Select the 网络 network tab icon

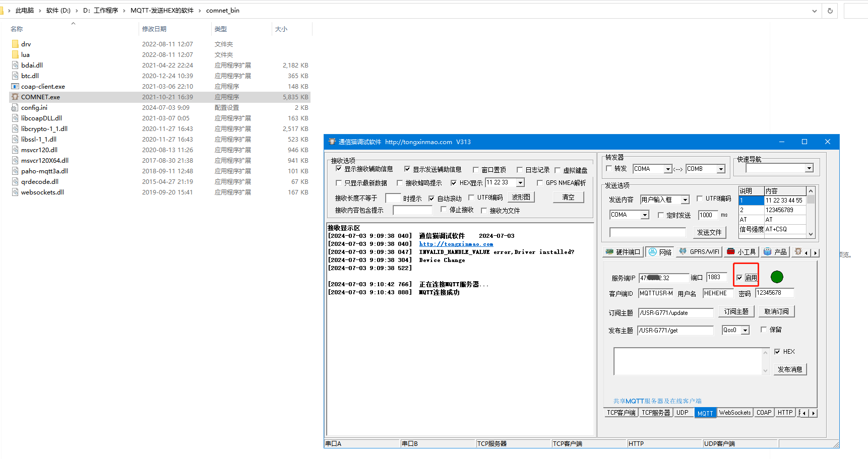(x=653, y=252)
